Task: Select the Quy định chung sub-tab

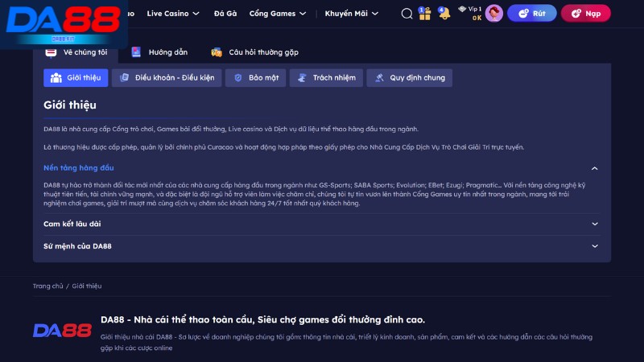Action: pyautogui.click(x=410, y=77)
